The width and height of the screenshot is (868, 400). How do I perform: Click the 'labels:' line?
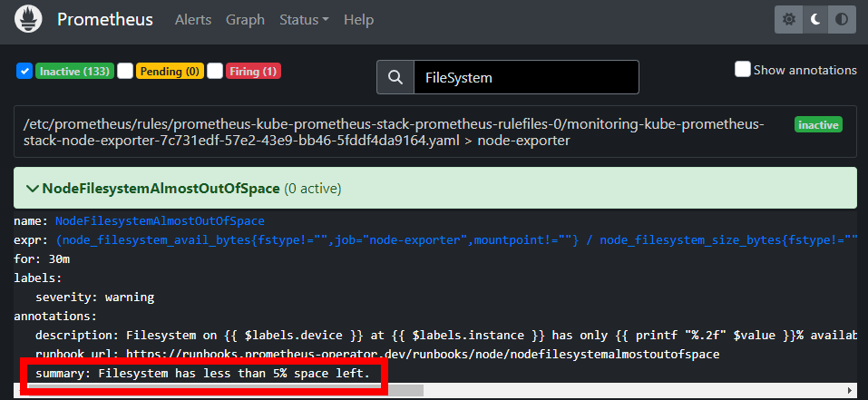38,278
